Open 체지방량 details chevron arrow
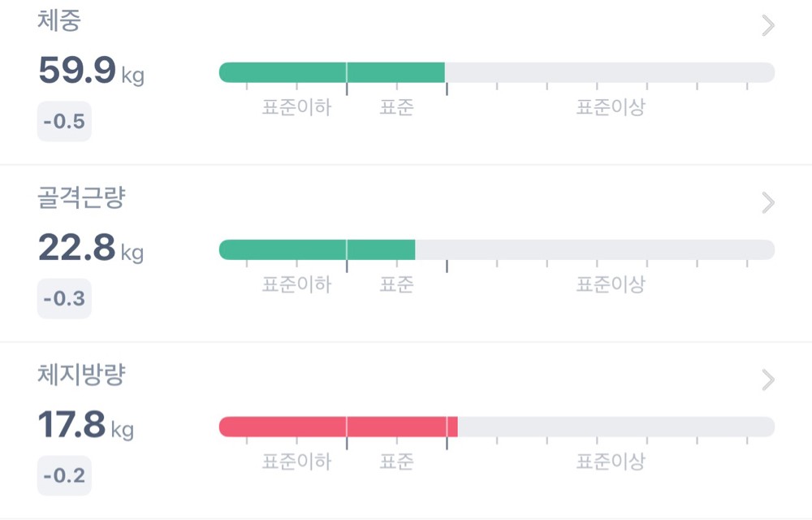 point(768,379)
